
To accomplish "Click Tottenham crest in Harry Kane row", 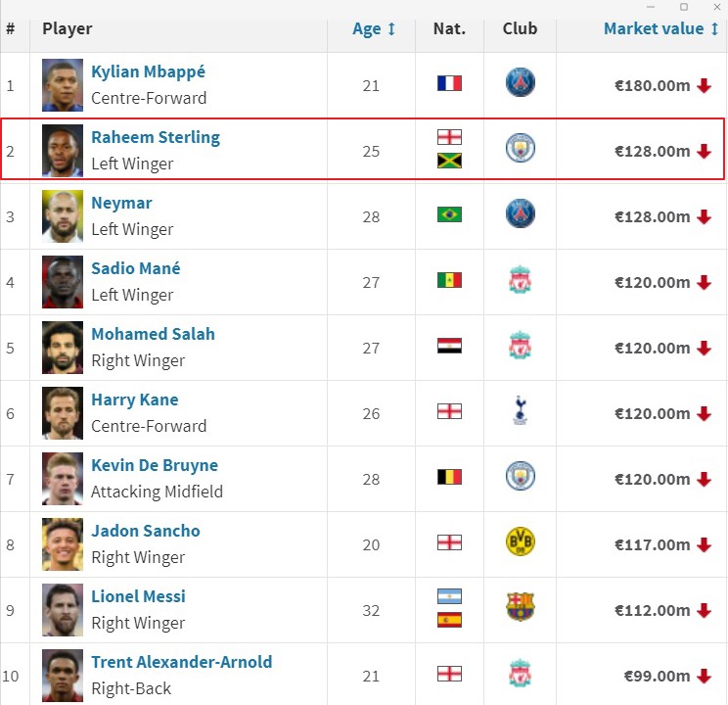I will pyautogui.click(x=520, y=412).
